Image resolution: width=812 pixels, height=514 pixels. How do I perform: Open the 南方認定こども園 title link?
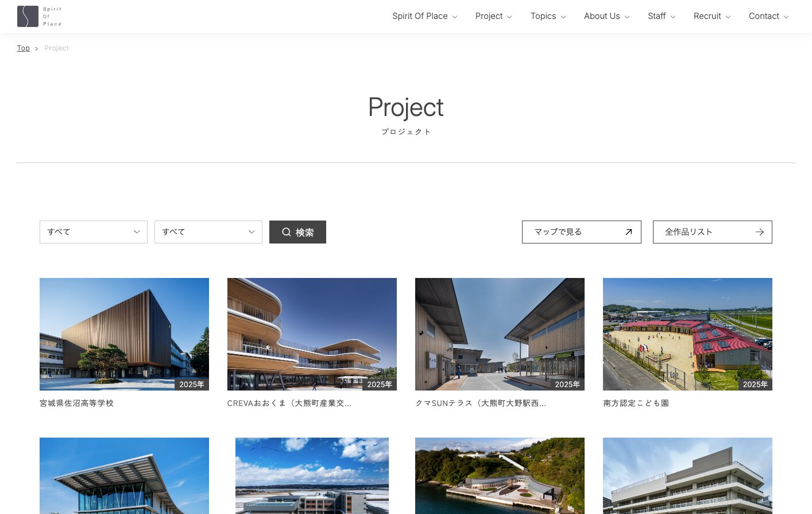coord(636,403)
